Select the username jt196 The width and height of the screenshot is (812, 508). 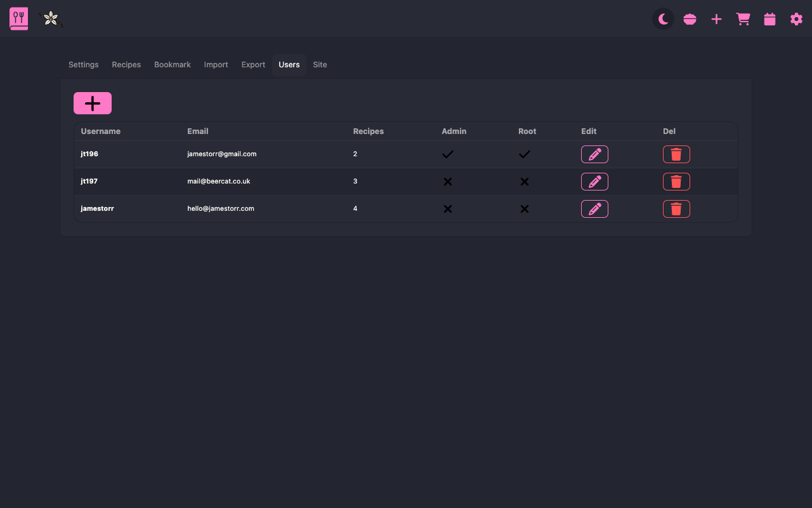(89, 154)
